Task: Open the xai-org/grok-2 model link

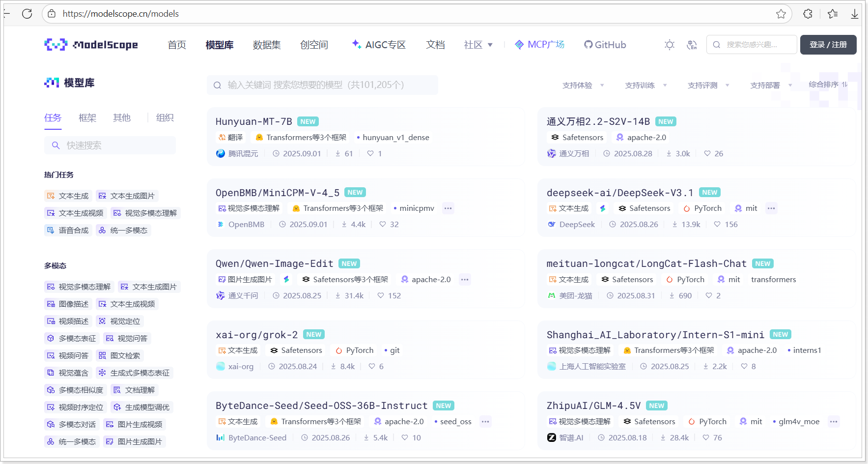Action: 257,335
